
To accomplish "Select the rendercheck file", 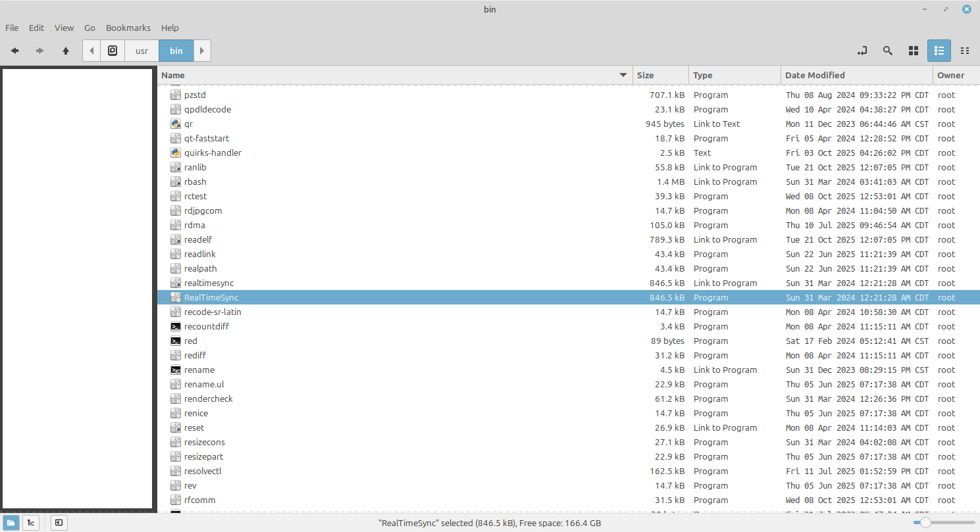I will [x=209, y=399].
